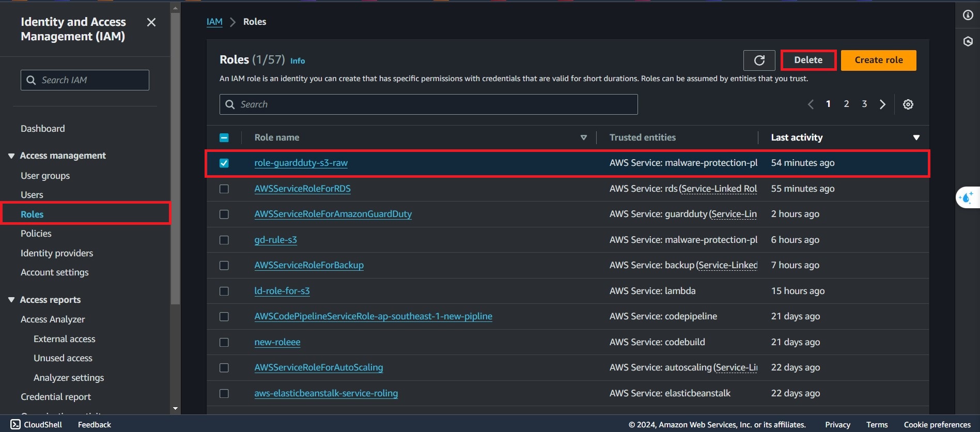Click the Create role button
980x432 pixels.
pos(878,60)
